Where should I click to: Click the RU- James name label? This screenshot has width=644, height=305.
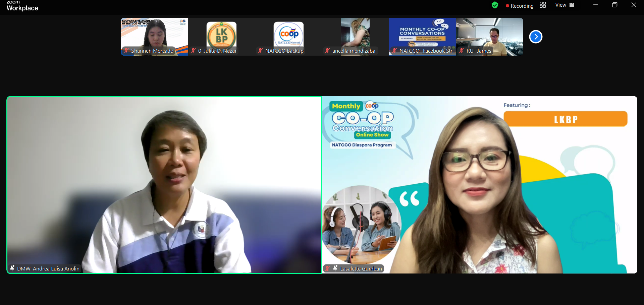pos(479,51)
